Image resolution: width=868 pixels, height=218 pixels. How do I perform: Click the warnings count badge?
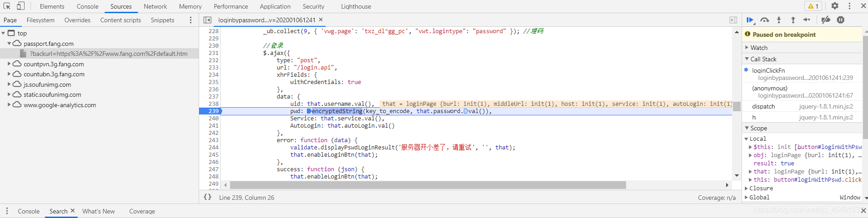pos(813,6)
